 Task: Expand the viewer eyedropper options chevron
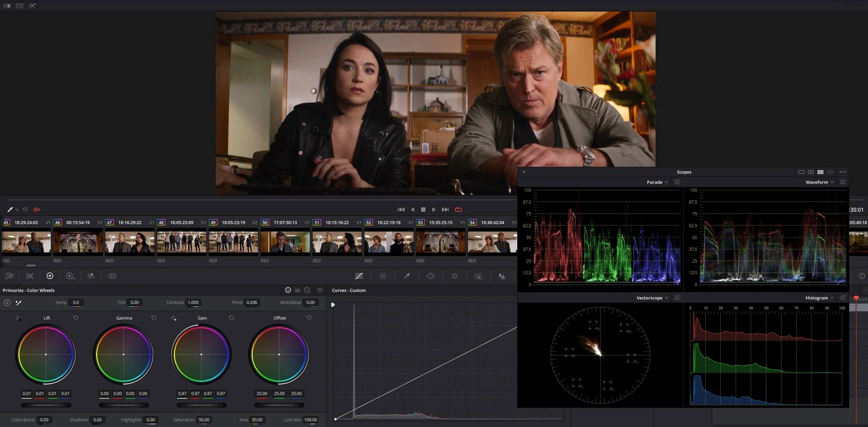point(17,210)
